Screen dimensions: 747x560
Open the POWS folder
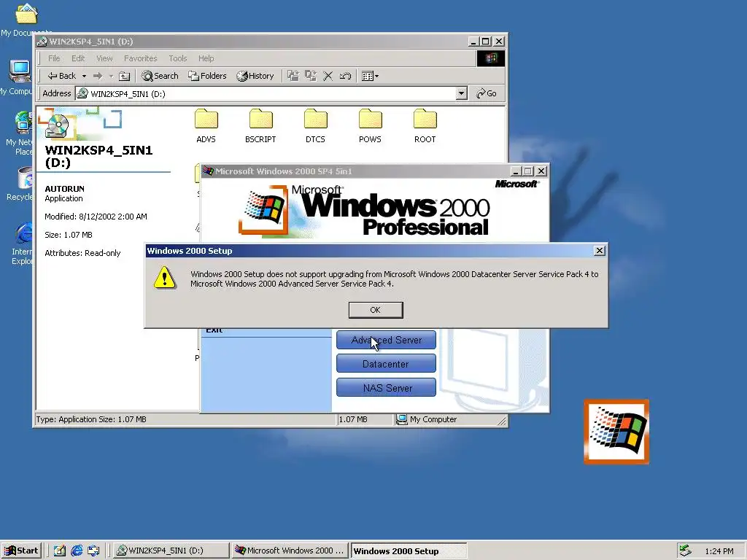pyautogui.click(x=370, y=126)
